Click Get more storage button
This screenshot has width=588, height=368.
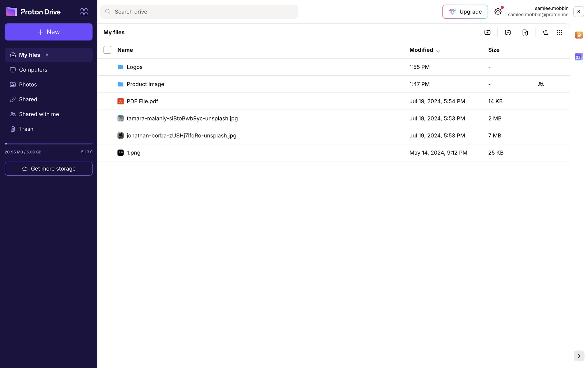[x=48, y=169]
